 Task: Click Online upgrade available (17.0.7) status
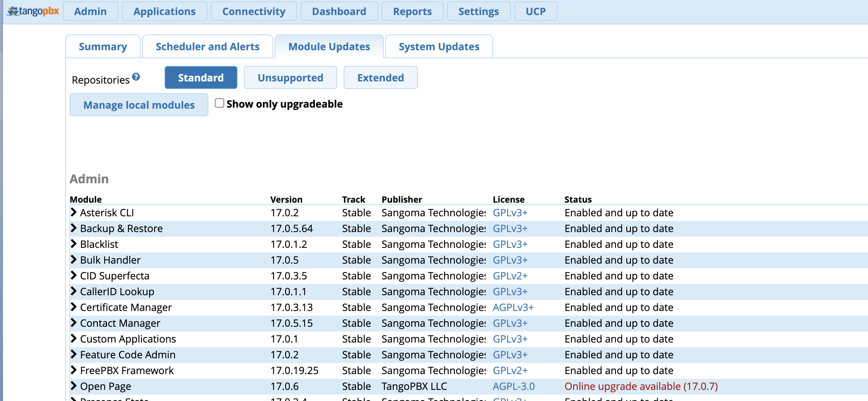641,386
